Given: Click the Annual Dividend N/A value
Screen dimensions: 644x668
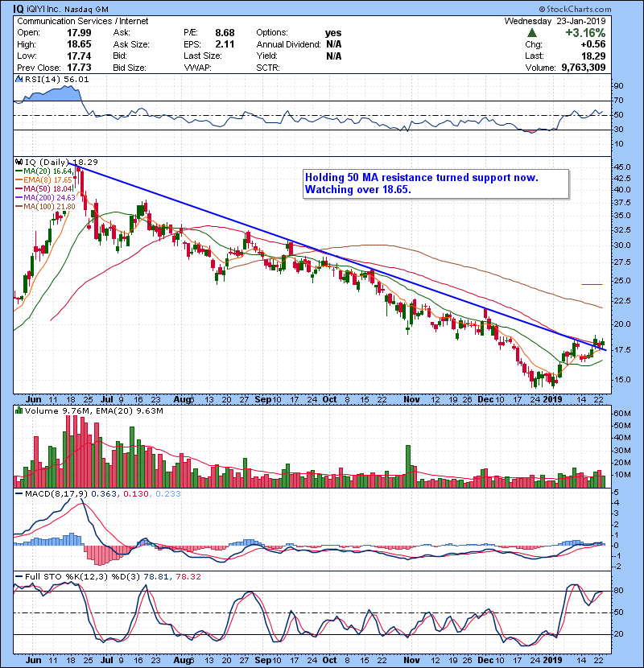Looking at the screenshot, I should pyautogui.click(x=334, y=44).
